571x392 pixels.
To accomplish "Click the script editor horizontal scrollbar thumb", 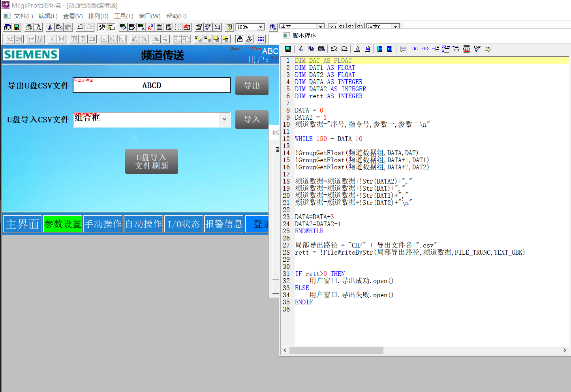I will (336, 351).
